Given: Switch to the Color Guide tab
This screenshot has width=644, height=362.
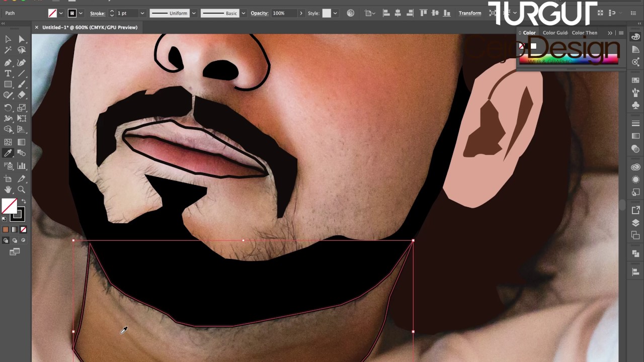Looking at the screenshot, I should pyautogui.click(x=555, y=33).
